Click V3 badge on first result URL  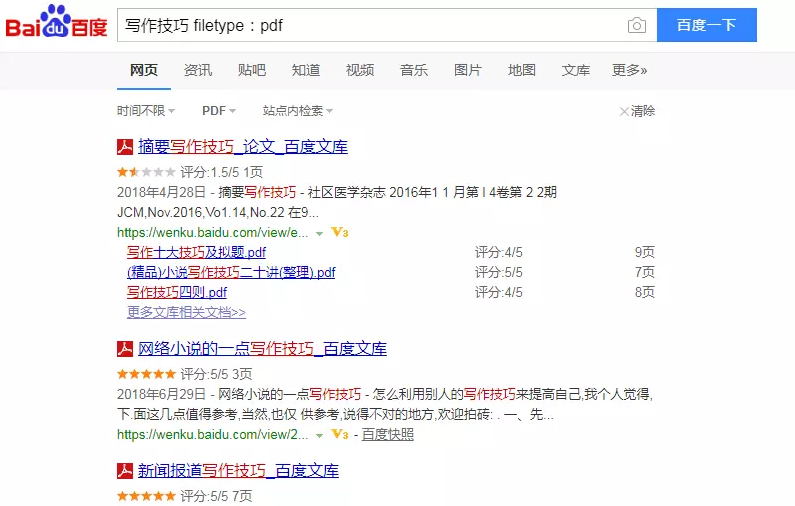click(x=340, y=233)
